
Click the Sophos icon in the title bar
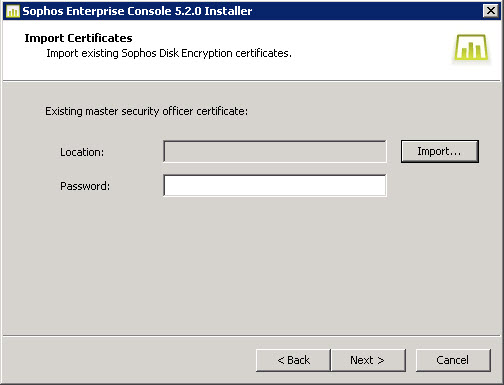tap(13, 11)
